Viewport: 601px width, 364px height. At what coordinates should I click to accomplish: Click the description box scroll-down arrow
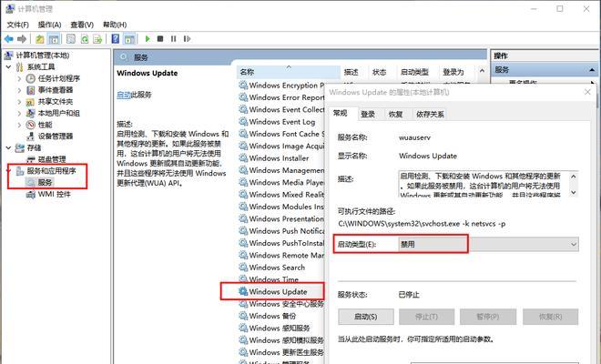click(x=574, y=192)
